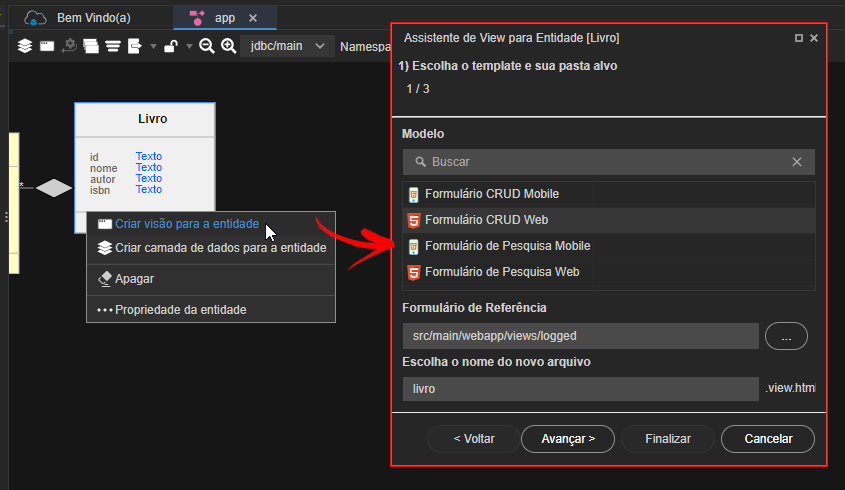Image resolution: width=845 pixels, height=490 pixels.
Task: Click the < Voltar button
Action: (x=474, y=439)
